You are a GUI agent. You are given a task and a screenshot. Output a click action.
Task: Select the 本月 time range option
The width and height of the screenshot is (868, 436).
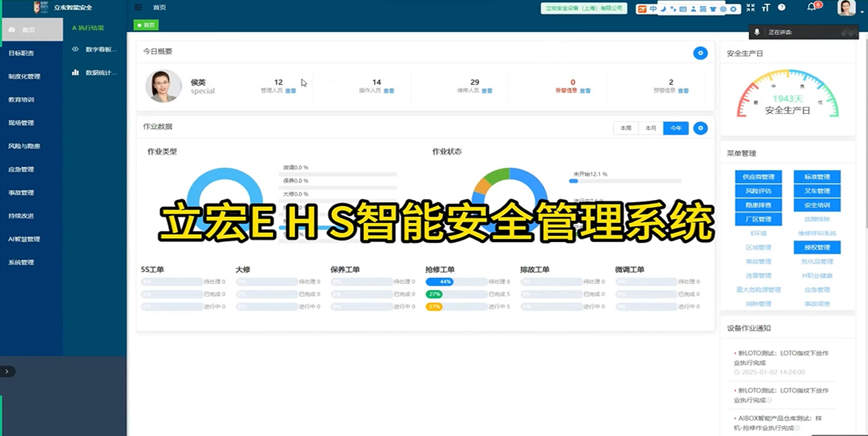coord(650,128)
